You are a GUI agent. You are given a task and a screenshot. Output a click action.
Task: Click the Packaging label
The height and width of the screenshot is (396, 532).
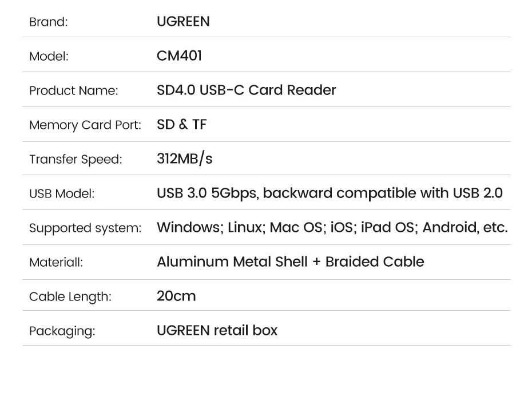pyautogui.click(x=62, y=331)
